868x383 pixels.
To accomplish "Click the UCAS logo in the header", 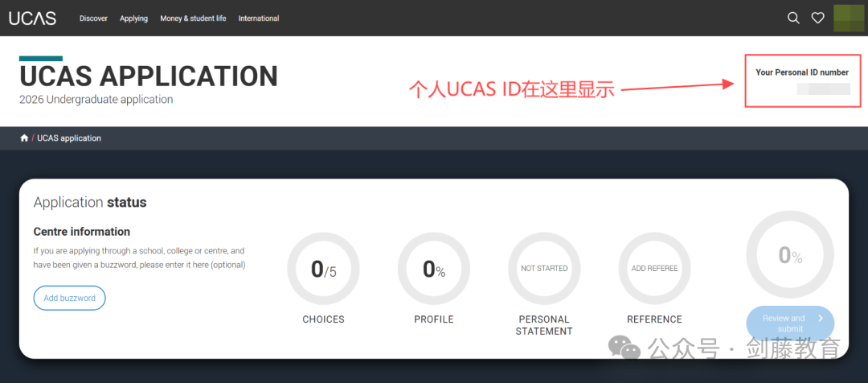I will tap(32, 18).
